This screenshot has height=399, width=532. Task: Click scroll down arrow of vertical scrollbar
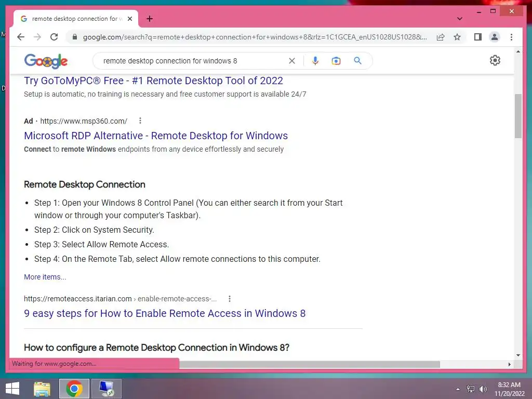point(518,355)
